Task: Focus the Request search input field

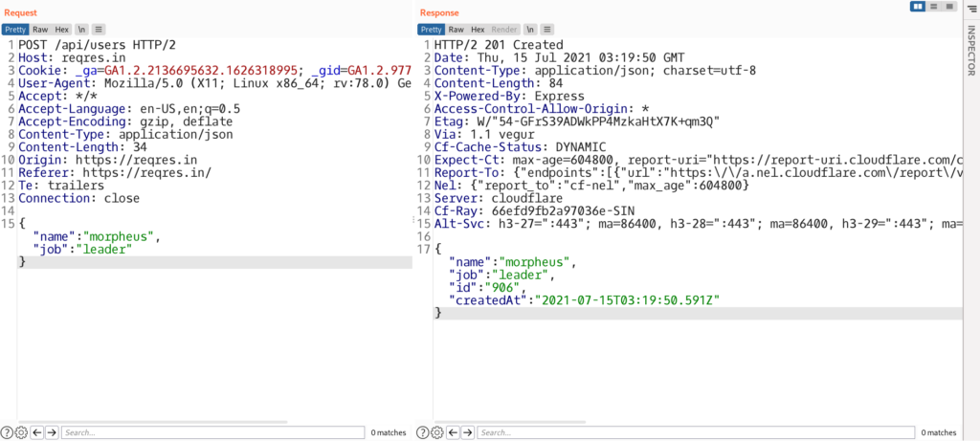Action: pos(212,432)
